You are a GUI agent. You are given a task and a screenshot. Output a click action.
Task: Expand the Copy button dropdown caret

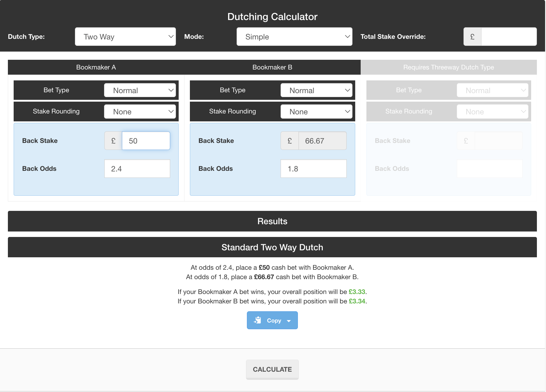289,321
